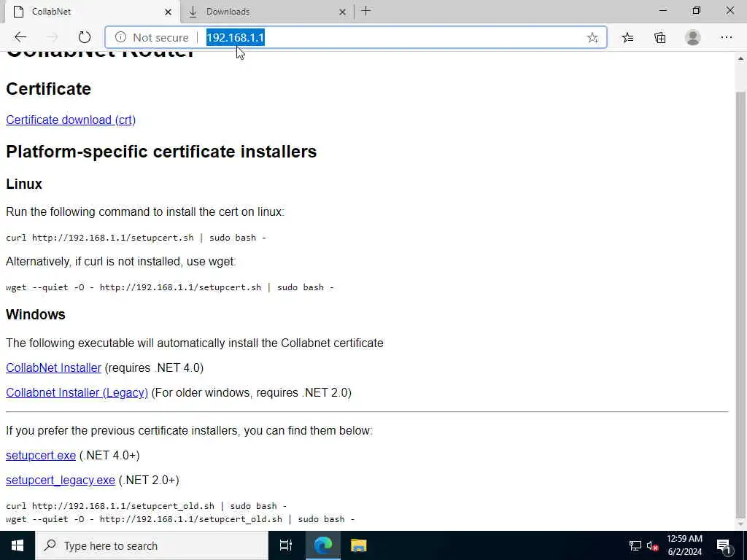
Task: Click the curl setupcert.sh command text
Action: click(136, 237)
